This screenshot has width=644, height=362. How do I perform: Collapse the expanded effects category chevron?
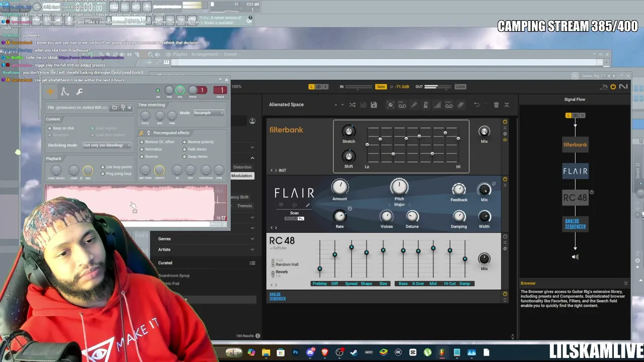pos(252,158)
